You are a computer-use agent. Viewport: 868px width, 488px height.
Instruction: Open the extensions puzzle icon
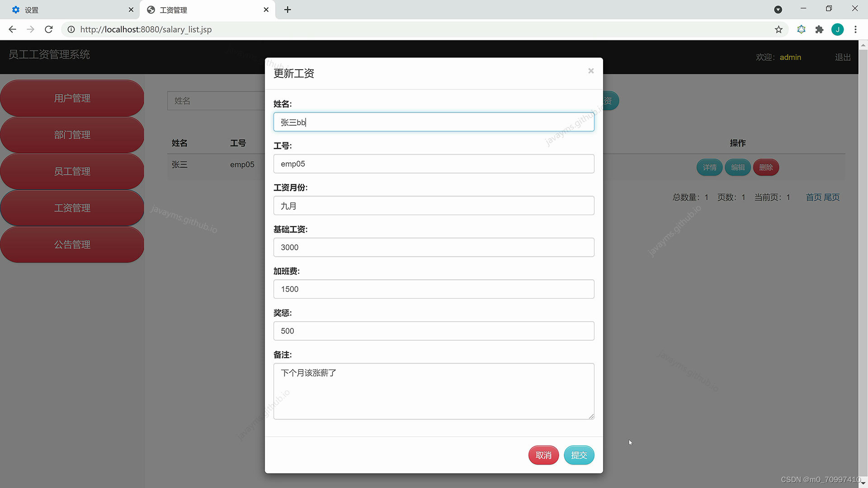[x=819, y=29]
